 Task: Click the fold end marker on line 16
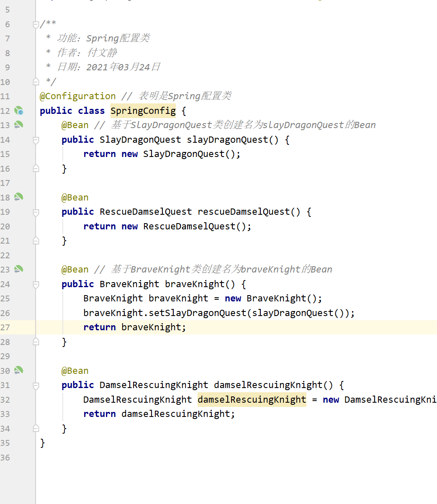coord(36,168)
